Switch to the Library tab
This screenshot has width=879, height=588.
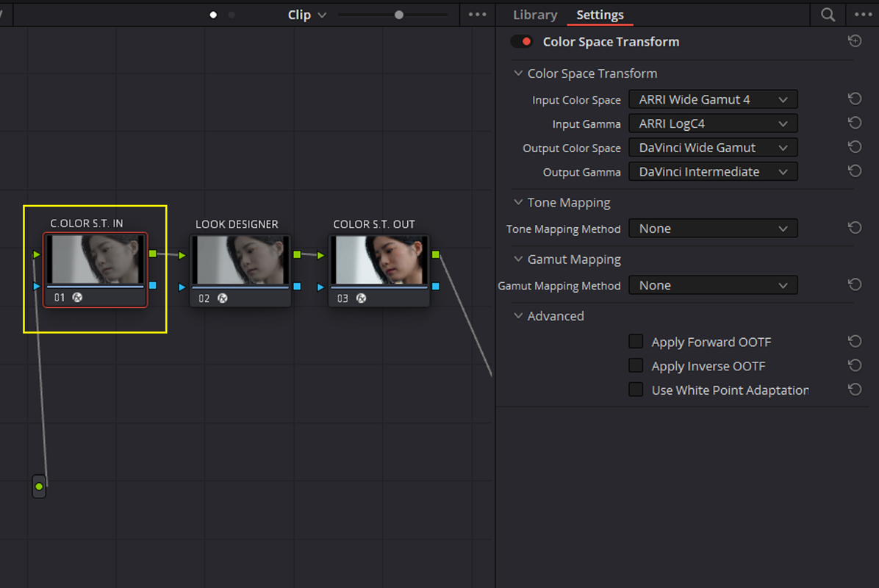[x=535, y=15]
